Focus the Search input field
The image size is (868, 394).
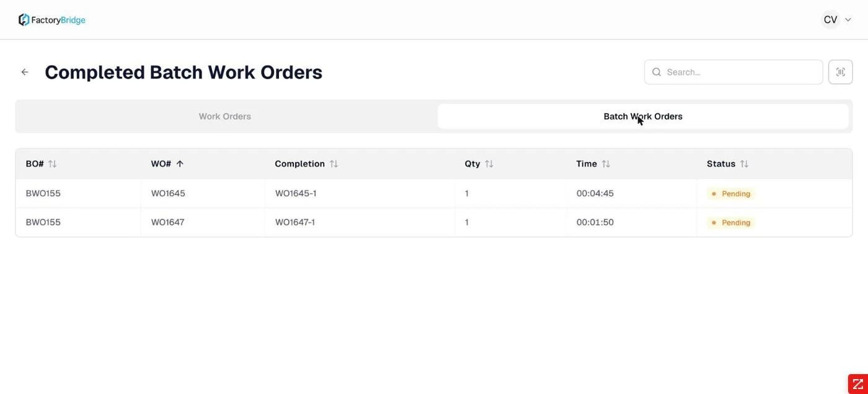point(733,72)
